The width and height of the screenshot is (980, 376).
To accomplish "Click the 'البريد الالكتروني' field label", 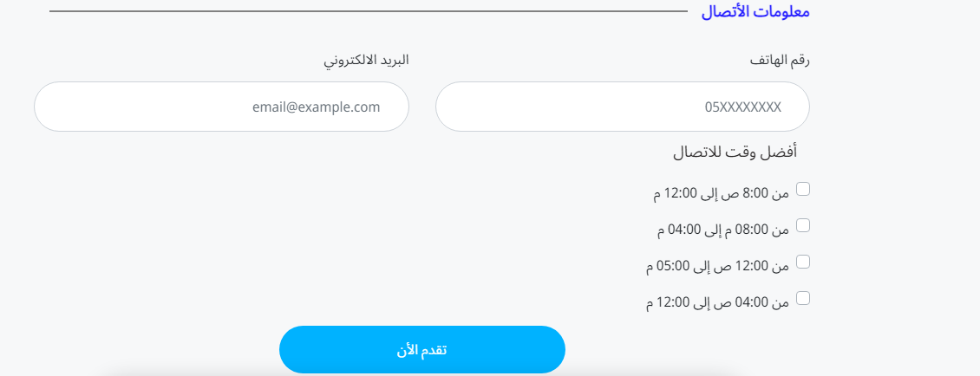I will tap(366, 61).
